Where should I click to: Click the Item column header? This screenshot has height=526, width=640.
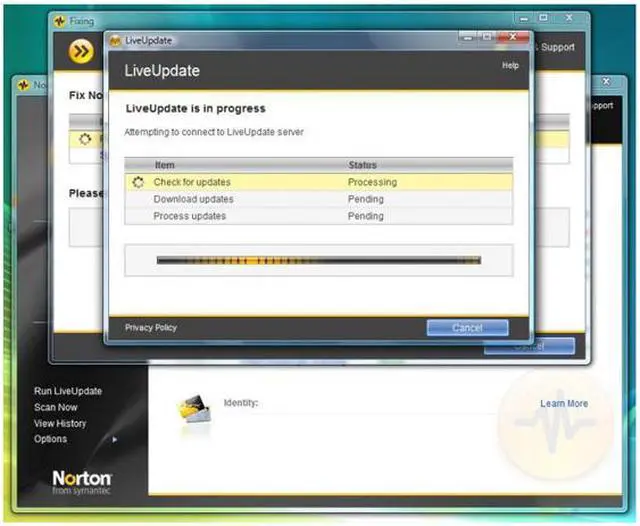[x=164, y=165]
